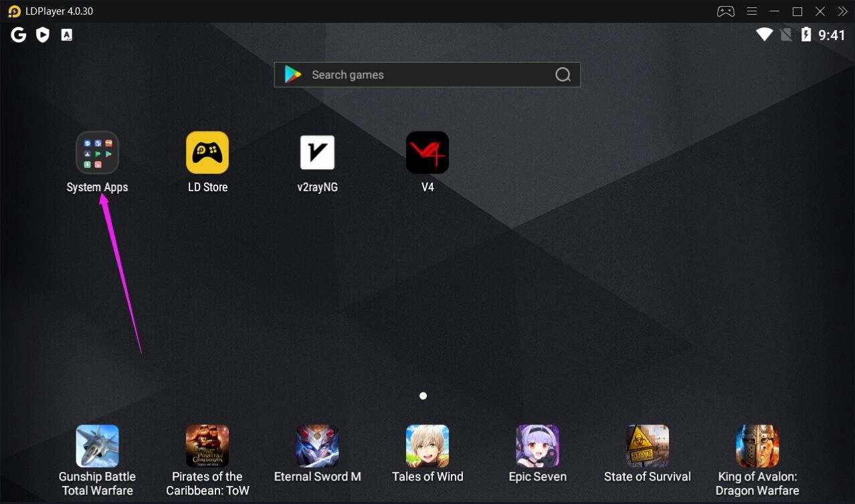
Task: Open the V4 app
Action: [427, 152]
